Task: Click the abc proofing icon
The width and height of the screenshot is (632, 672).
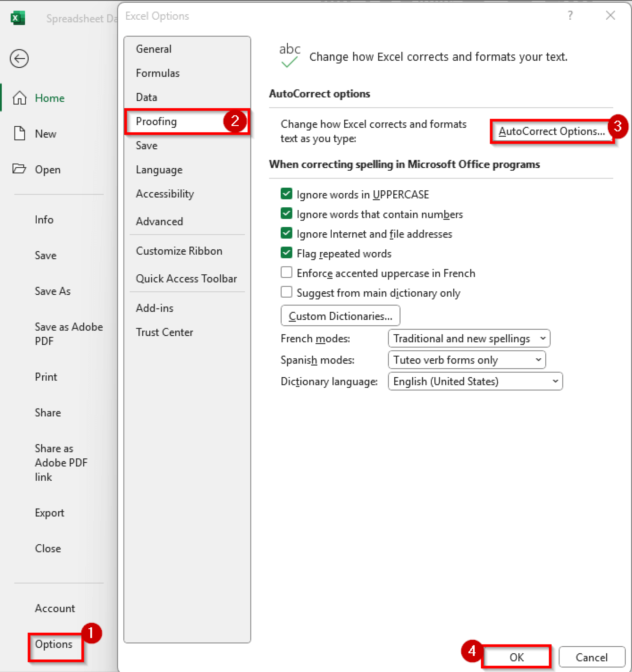Action: pos(289,54)
